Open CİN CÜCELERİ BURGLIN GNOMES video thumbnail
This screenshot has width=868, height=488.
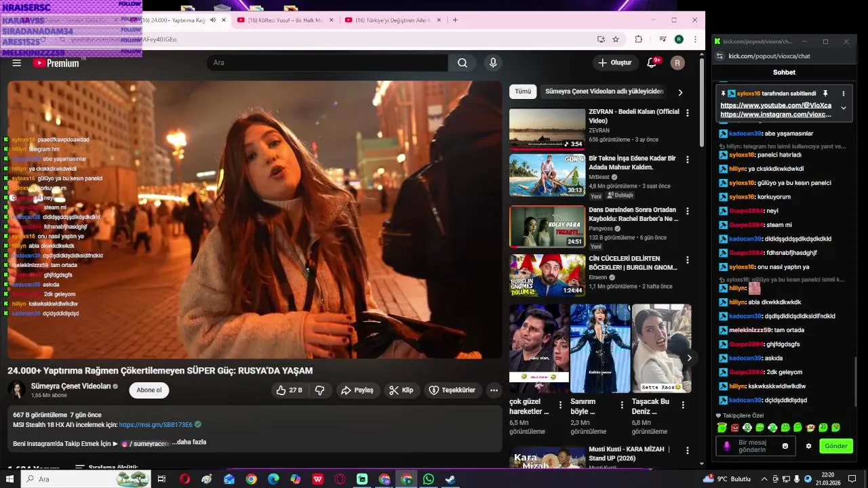[x=547, y=275]
